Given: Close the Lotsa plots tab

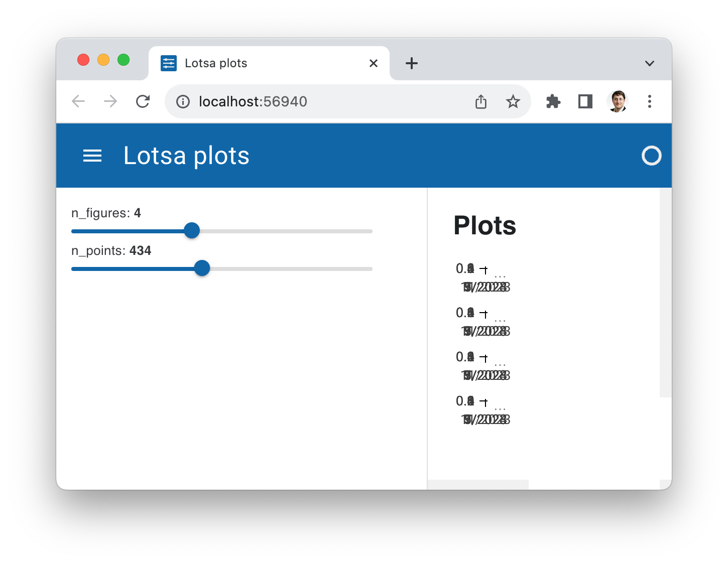Looking at the screenshot, I should point(374,63).
